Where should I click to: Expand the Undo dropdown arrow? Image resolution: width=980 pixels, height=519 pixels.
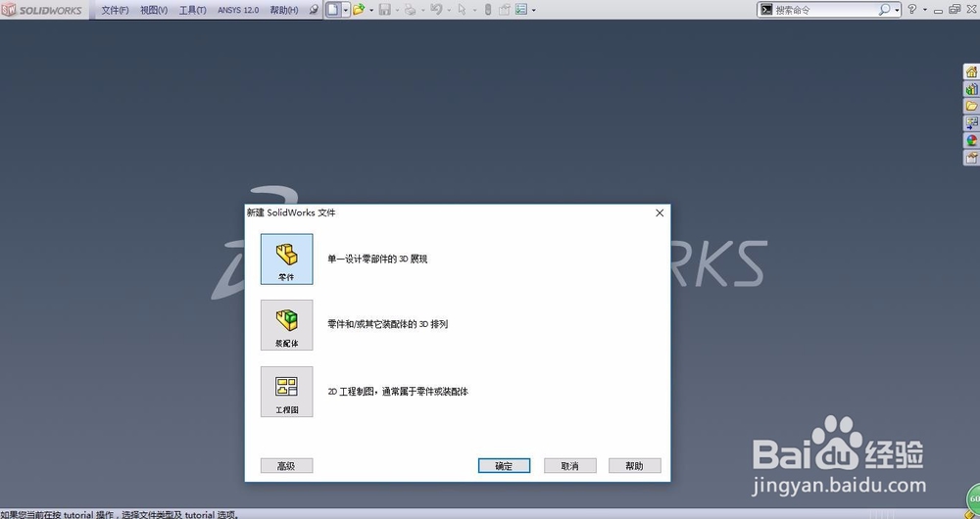click(x=449, y=11)
